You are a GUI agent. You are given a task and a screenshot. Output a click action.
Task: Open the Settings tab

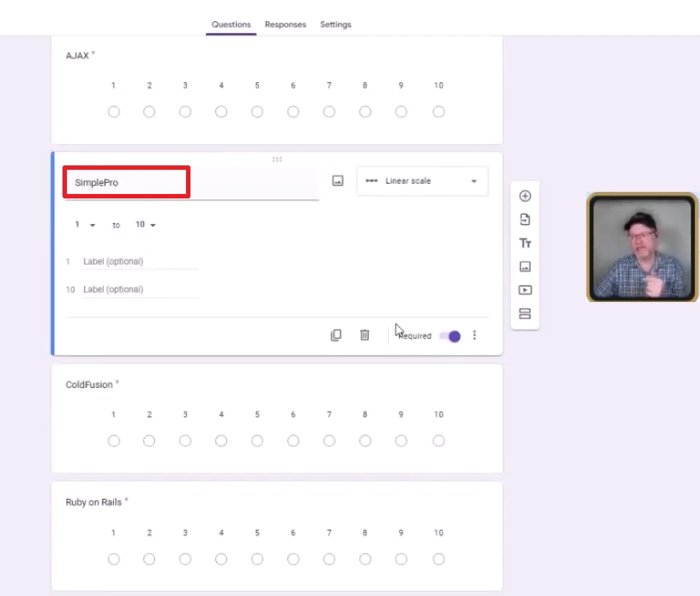coord(336,24)
